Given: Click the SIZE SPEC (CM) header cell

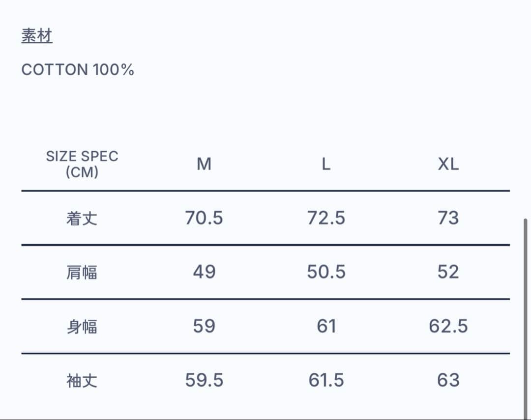Looking at the screenshot, I should tap(82, 164).
